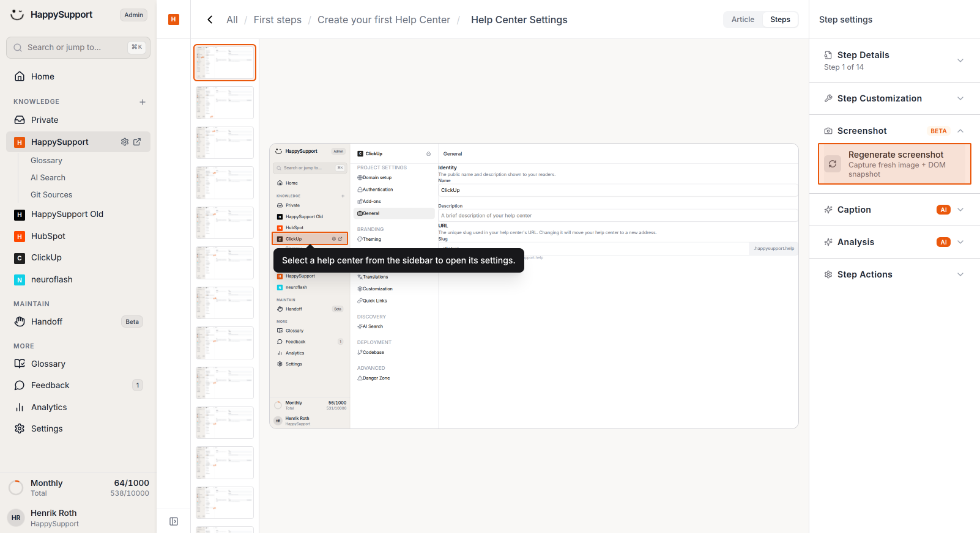The width and height of the screenshot is (980, 533).
Task: Click Regenerate screenshot button
Action: (x=894, y=164)
